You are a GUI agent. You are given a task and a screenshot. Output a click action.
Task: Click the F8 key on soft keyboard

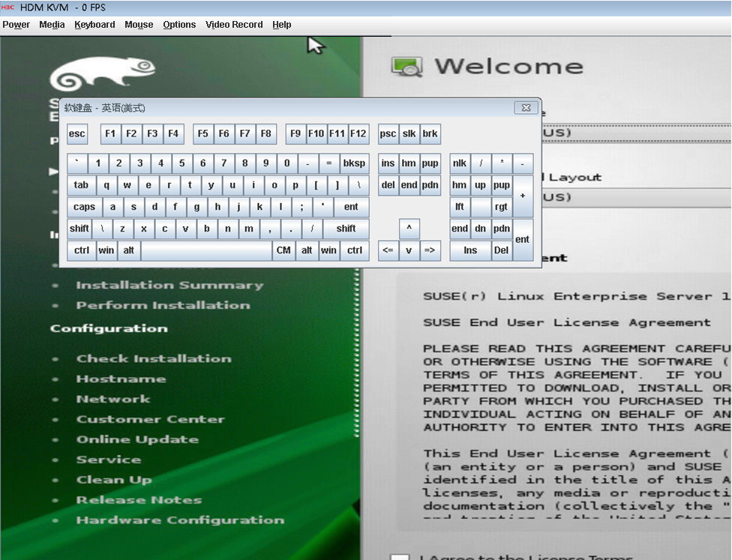(x=265, y=134)
